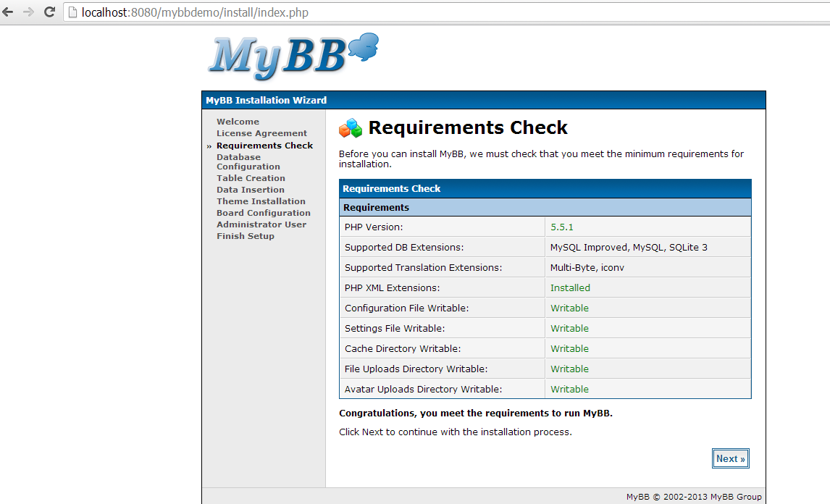Go back using the browser back arrow
Viewport: 830px width, 504px height.
point(8,12)
